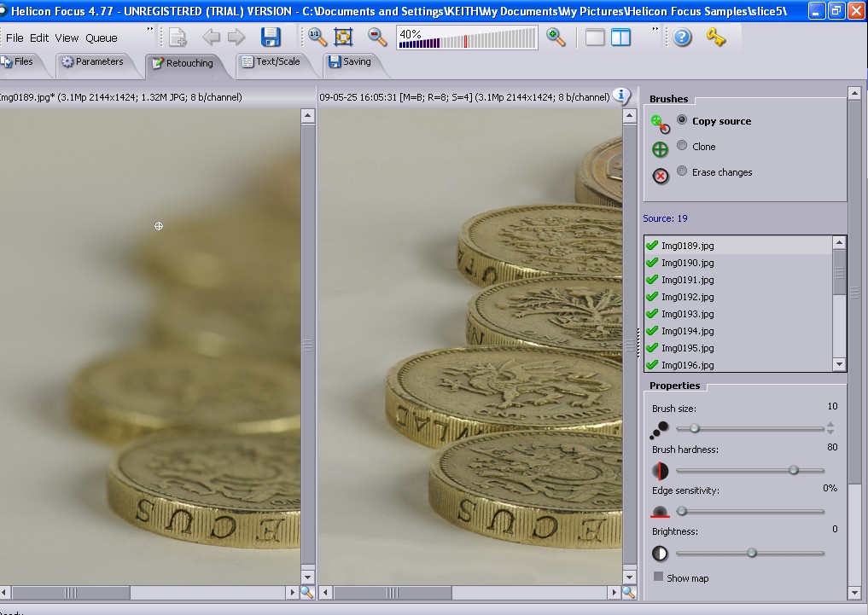
Task: Toggle the checkmark for Img0195.jpg
Action: point(652,347)
